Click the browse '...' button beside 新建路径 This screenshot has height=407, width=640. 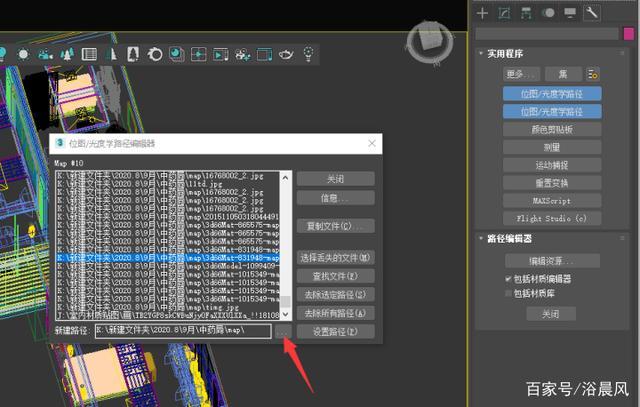(x=283, y=332)
